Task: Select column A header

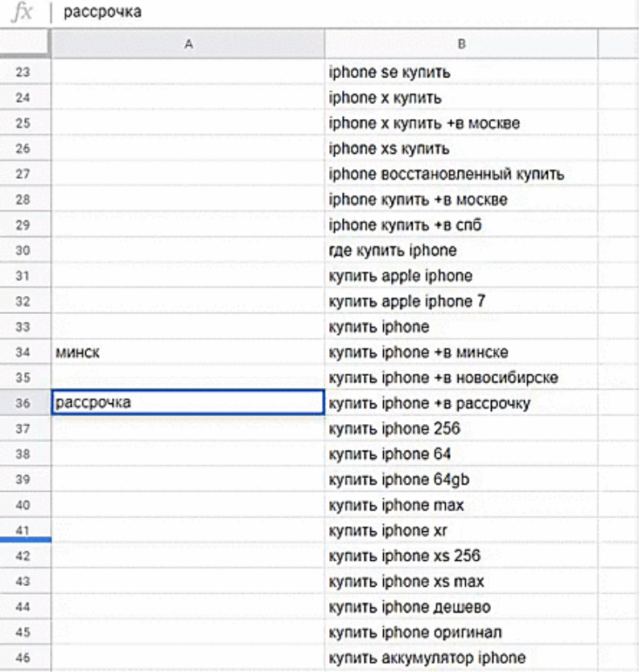Action: [188, 43]
